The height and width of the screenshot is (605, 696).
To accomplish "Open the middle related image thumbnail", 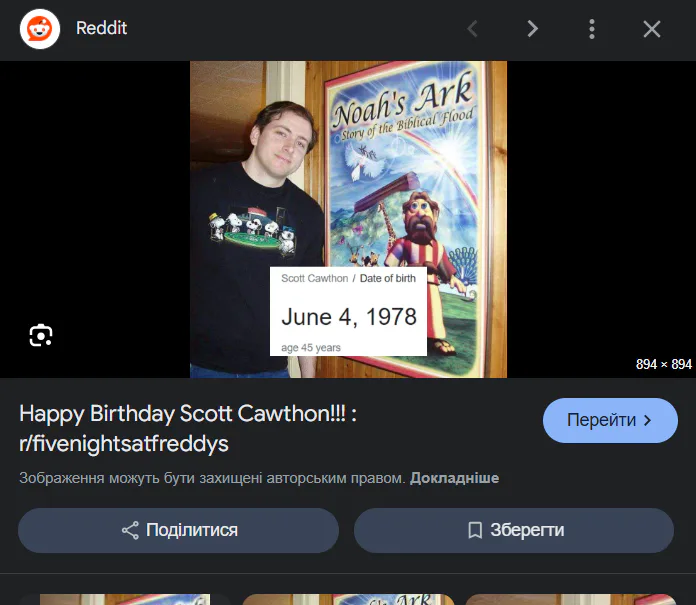I will tap(348, 599).
